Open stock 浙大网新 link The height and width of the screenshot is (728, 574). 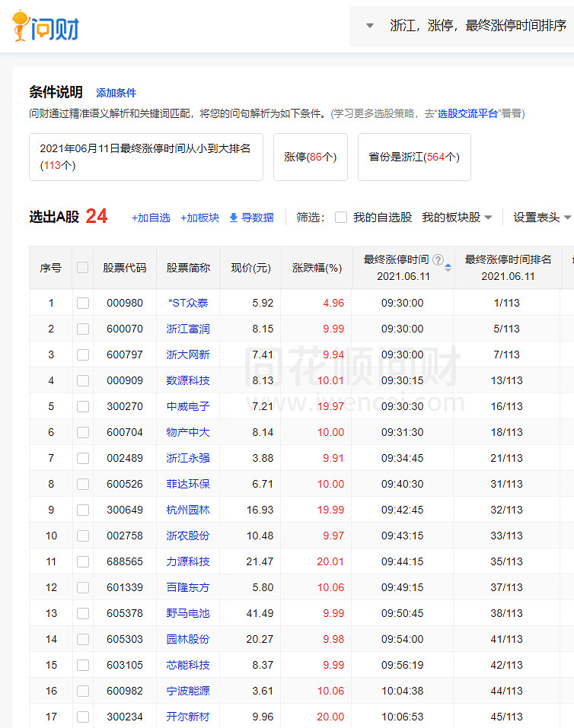coord(188,354)
